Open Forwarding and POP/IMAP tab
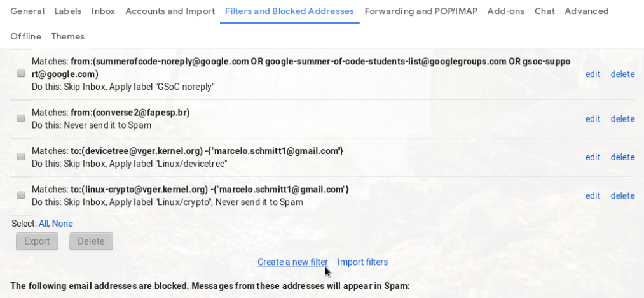This screenshot has height=298, width=644. (x=421, y=11)
